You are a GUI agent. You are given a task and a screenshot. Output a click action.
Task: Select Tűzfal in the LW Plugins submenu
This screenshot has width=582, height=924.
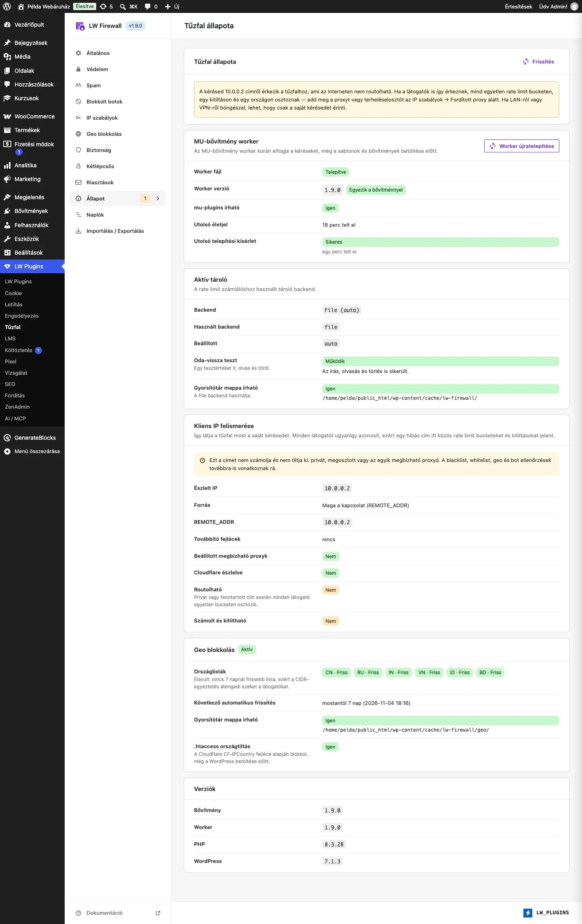[x=13, y=327]
